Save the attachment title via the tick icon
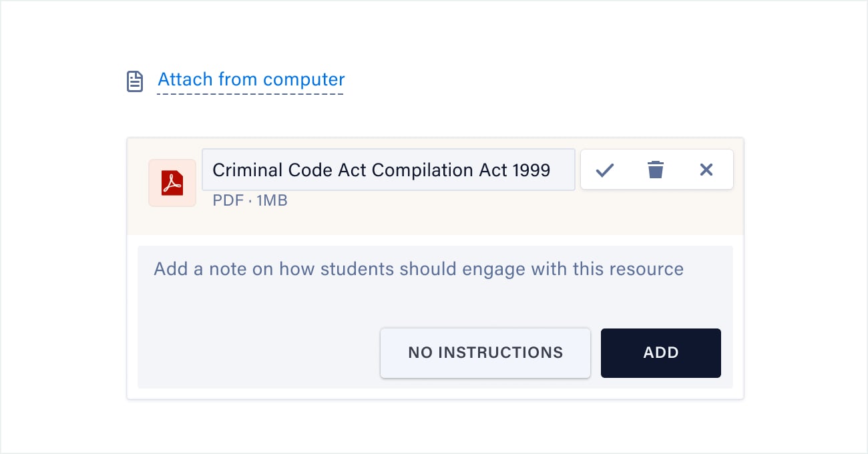868x454 pixels. point(605,170)
